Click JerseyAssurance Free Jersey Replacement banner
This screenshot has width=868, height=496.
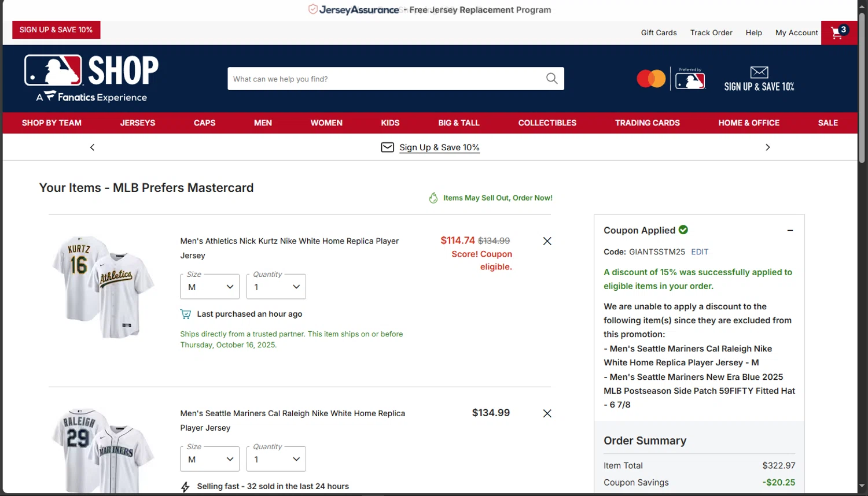tap(429, 10)
